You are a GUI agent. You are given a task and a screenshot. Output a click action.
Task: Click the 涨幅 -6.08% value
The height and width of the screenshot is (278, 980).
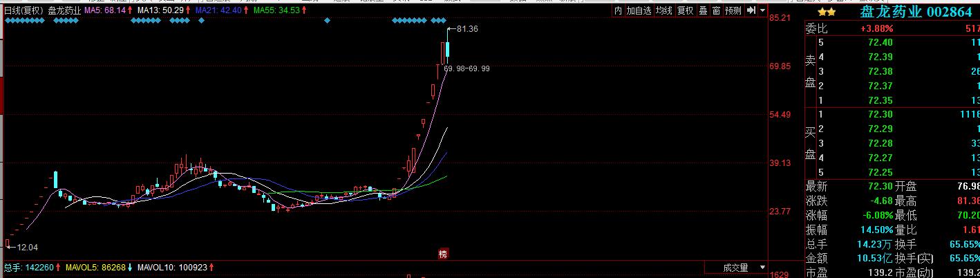876,215
